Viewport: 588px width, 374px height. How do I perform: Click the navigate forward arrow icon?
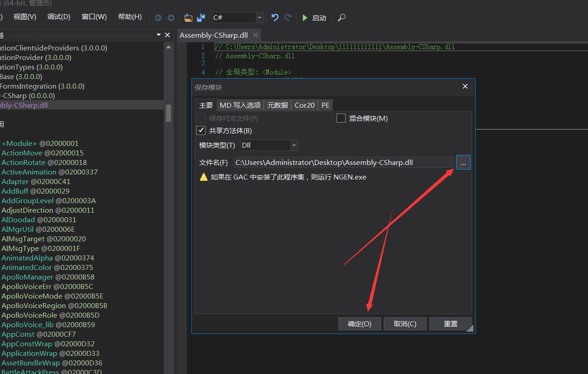tap(171, 18)
